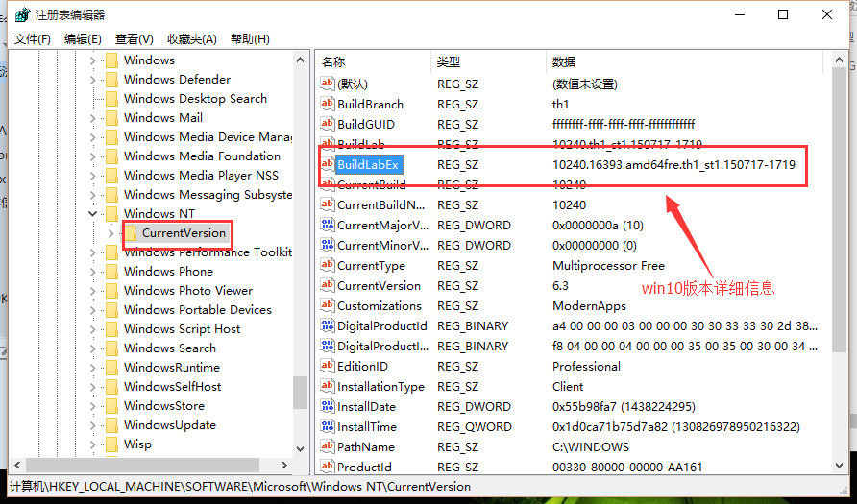This screenshot has height=504, width=857.
Task: Open the 收藏夹(A) menu
Action: tap(192, 38)
